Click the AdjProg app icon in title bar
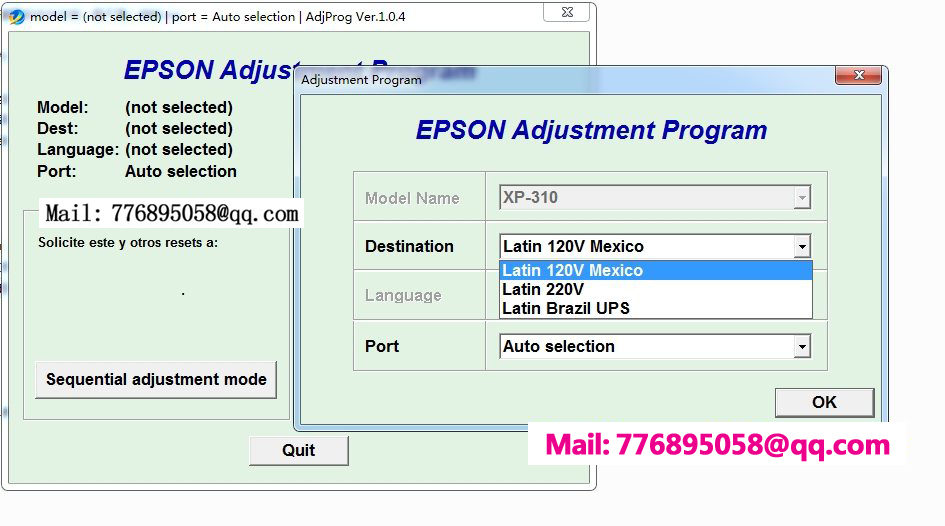Viewport: 945px width, 526px height. [16, 17]
